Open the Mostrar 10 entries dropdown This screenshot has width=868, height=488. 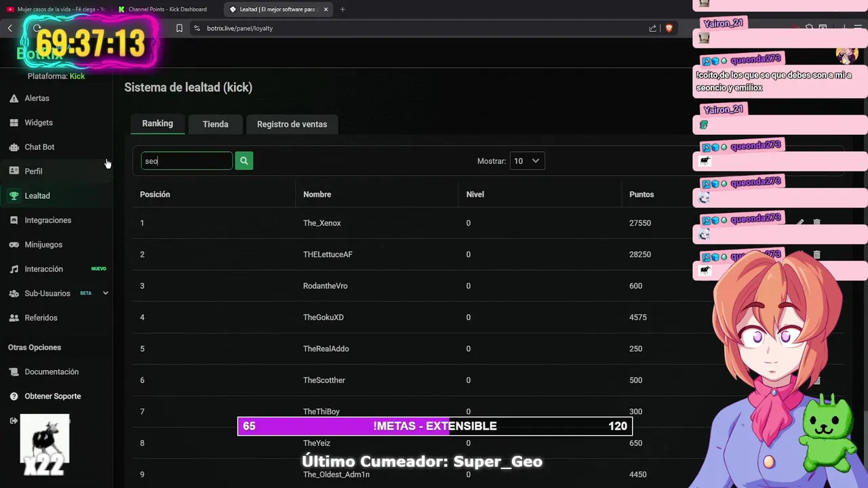click(527, 161)
